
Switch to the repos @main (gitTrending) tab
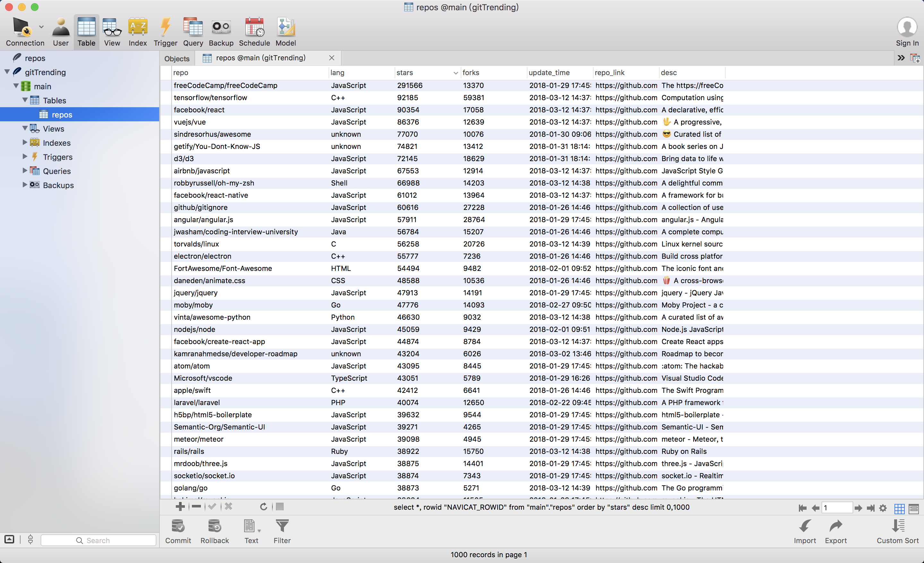[261, 58]
